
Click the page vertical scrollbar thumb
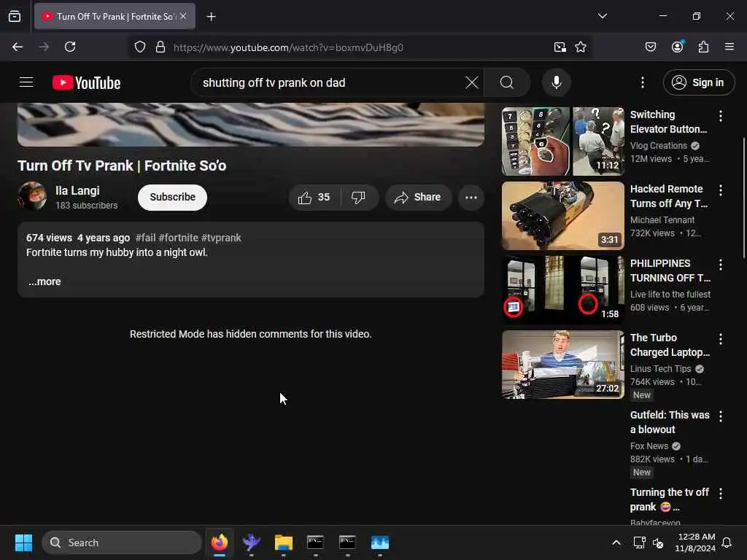tap(743, 198)
